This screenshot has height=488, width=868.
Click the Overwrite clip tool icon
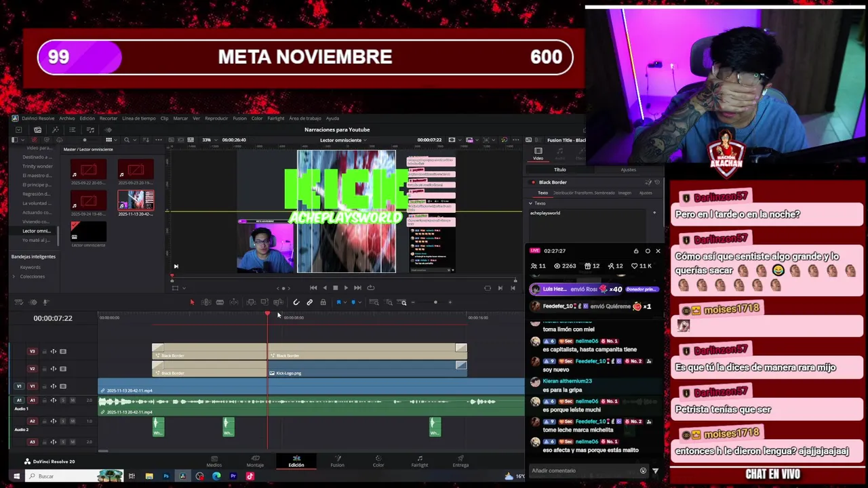click(264, 302)
